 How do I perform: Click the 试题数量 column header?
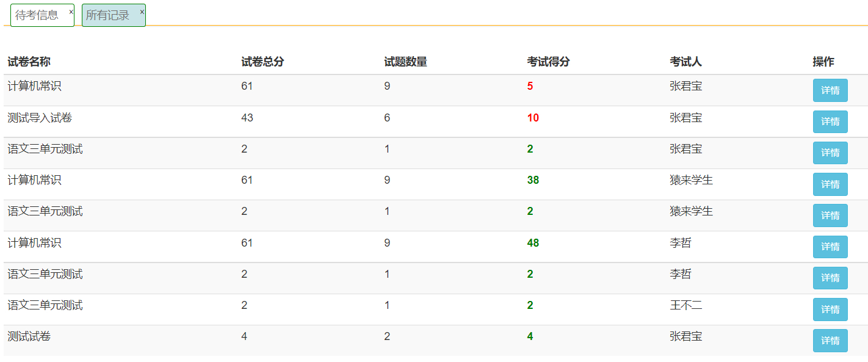coord(405,62)
